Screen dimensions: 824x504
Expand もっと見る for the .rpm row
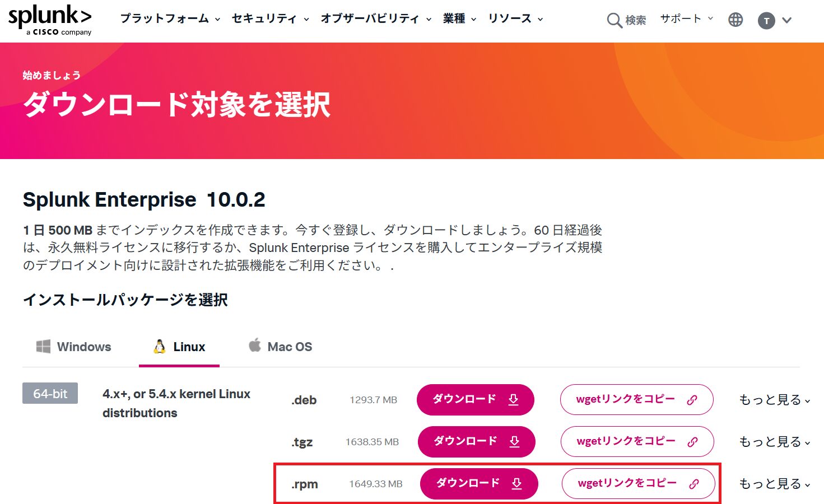[x=775, y=484]
